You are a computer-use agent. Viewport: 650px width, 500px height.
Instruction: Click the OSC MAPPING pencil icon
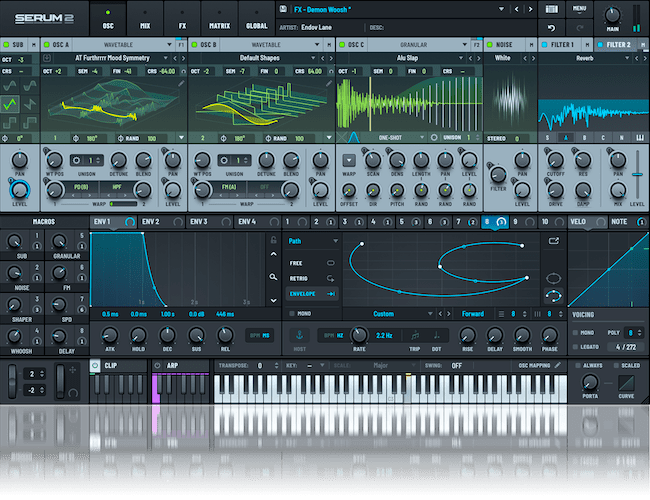(558, 365)
